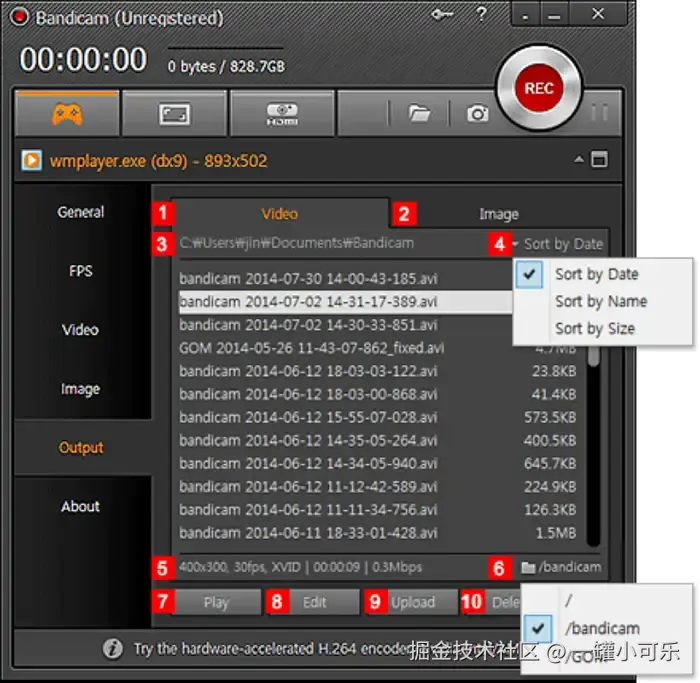This screenshot has height=683, width=700.
Task: Select the HDMI device recording mode icon
Action: point(282,114)
